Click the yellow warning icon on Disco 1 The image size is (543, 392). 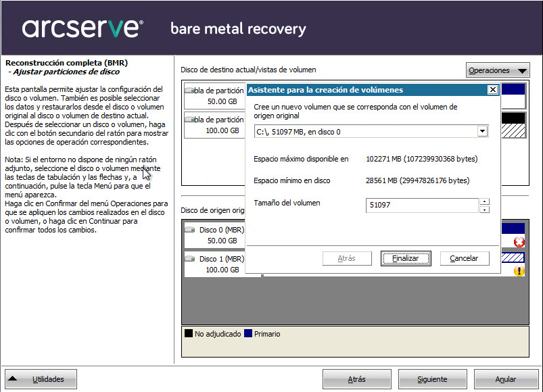519,271
